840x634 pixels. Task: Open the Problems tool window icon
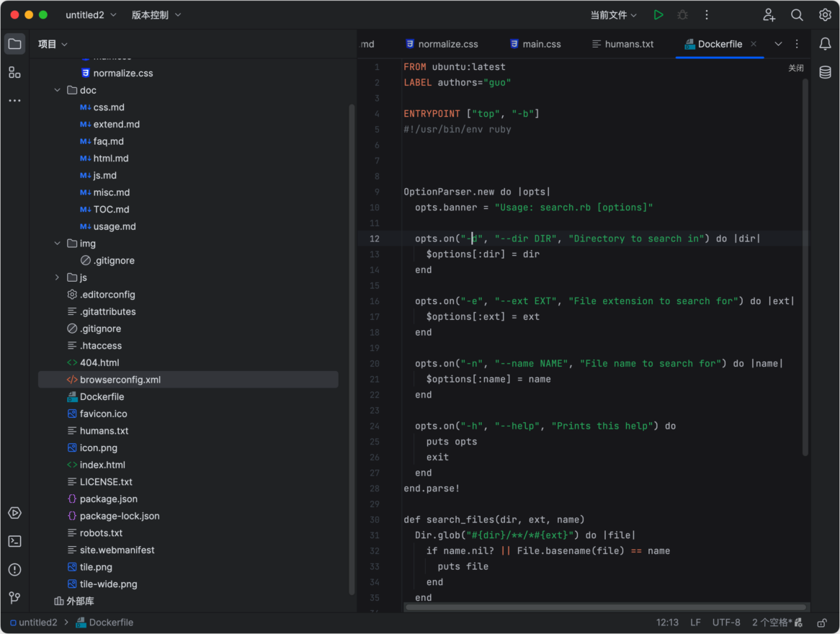[x=15, y=569]
